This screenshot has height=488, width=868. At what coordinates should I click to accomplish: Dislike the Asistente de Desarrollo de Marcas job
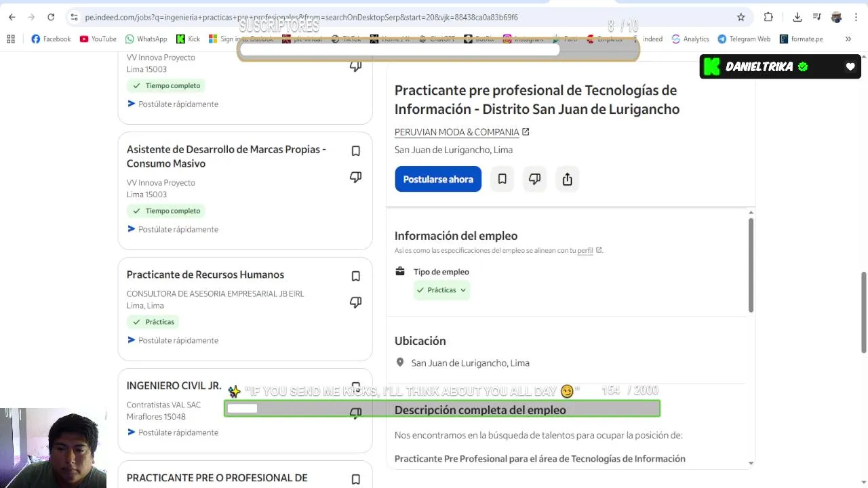pyautogui.click(x=355, y=177)
